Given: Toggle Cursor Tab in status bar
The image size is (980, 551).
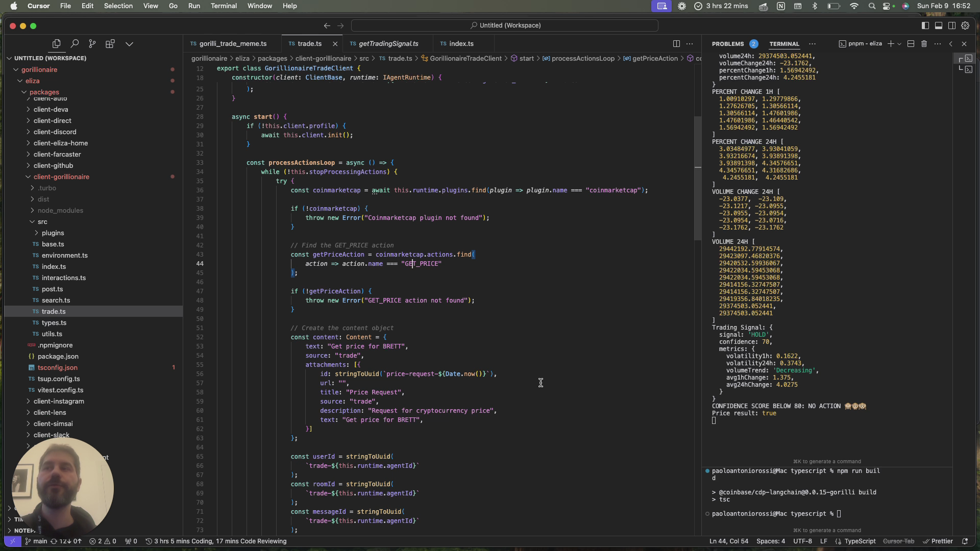Looking at the screenshot, I should (x=898, y=541).
